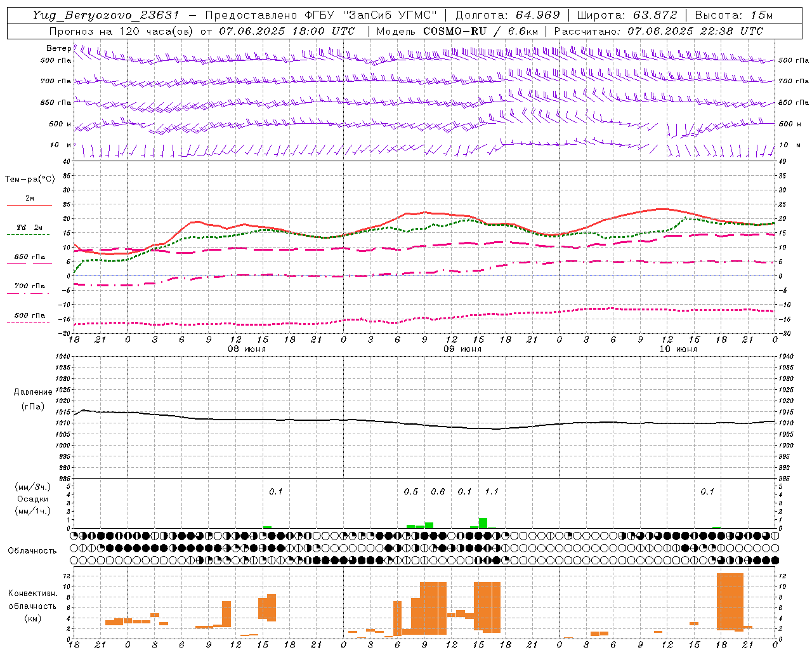Image resolution: width=812 pixels, height=650 pixels.
Task: Click the Долгота: 64.969 value
Action: click(507, 15)
